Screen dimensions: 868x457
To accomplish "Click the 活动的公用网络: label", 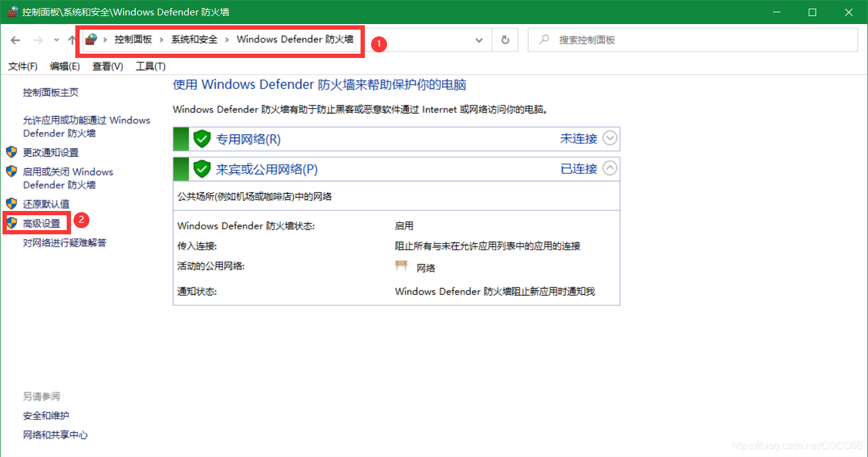I will click(x=211, y=266).
